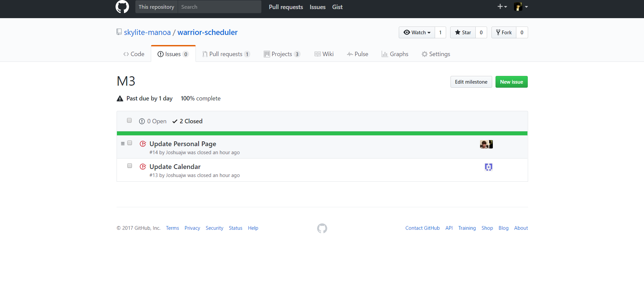The width and height of the screenshot is (644, 304).
Task: Open the Blog footer link
Action: pyautogui.click(x=503, y=228)
